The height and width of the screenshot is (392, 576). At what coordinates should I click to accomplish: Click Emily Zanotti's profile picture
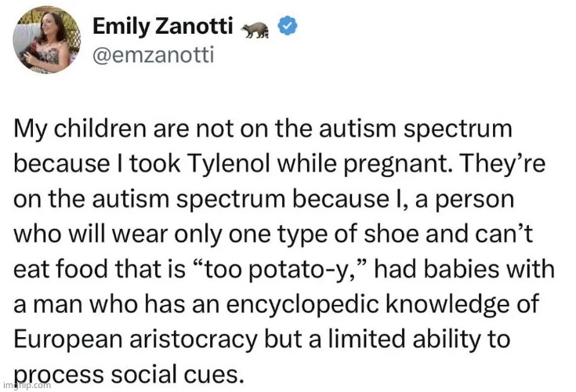pos(47,41)
